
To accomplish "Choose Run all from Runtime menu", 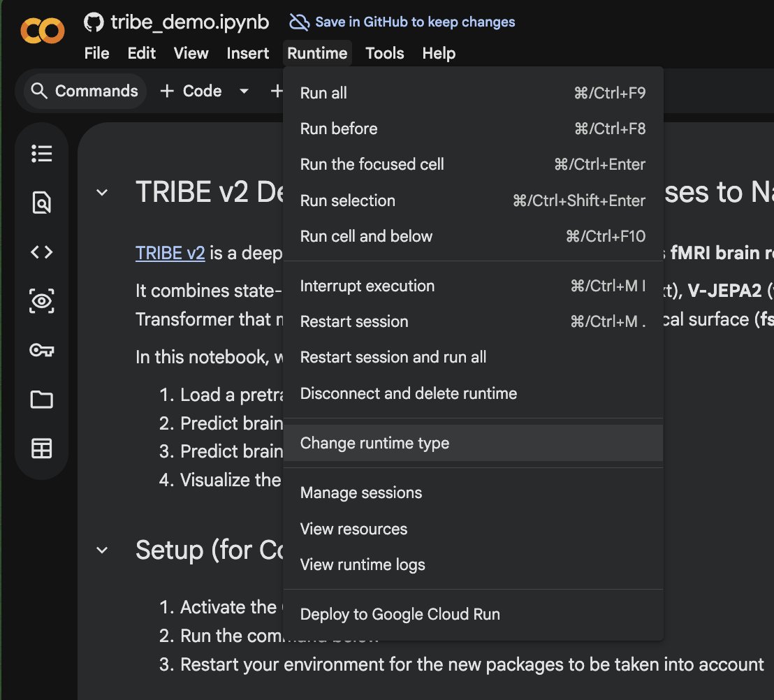I will coord(323,93).
